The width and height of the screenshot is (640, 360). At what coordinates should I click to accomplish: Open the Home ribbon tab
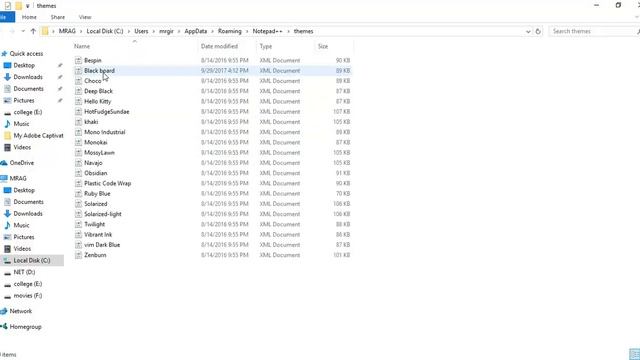(x=29, y=17)
